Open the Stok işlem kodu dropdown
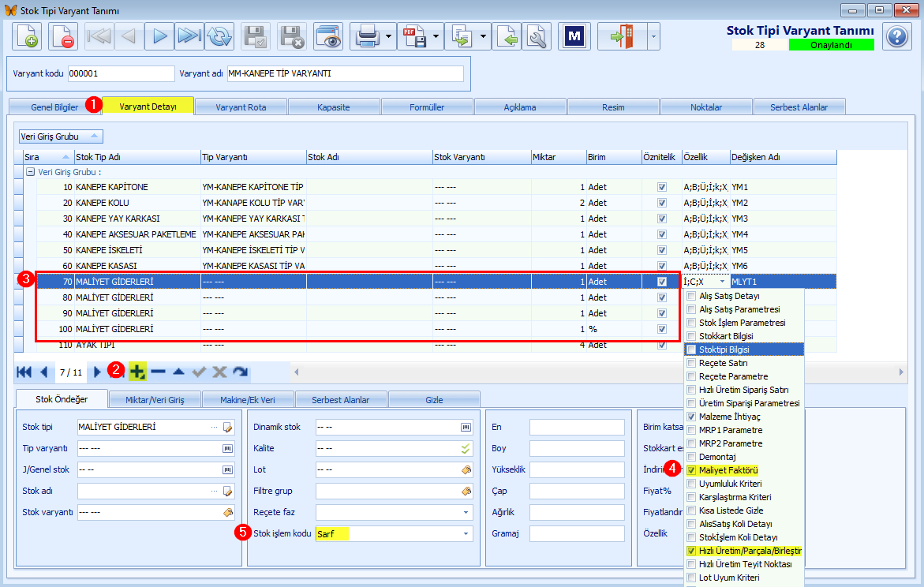 (x=466, y=534)
